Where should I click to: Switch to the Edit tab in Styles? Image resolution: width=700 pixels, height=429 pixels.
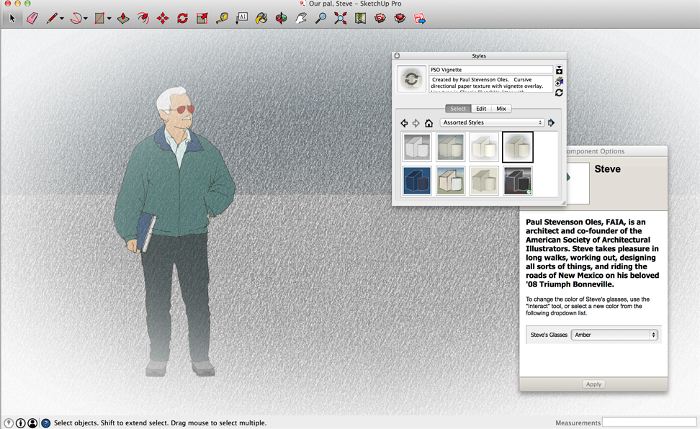tap(481, 108)
